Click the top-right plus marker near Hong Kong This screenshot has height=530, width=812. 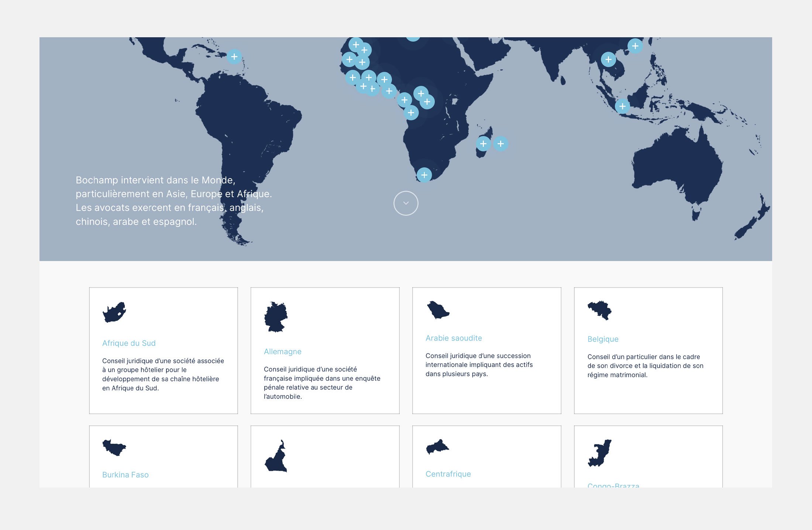click(635, 46)
